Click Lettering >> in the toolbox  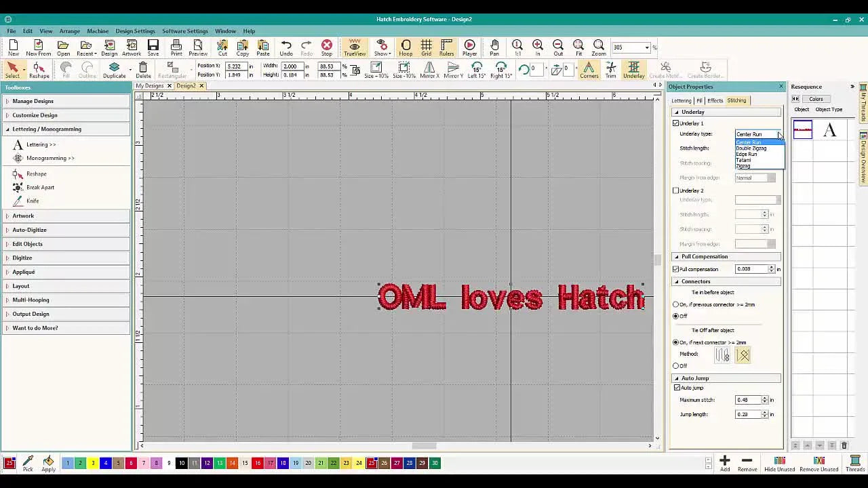(41, 144)
